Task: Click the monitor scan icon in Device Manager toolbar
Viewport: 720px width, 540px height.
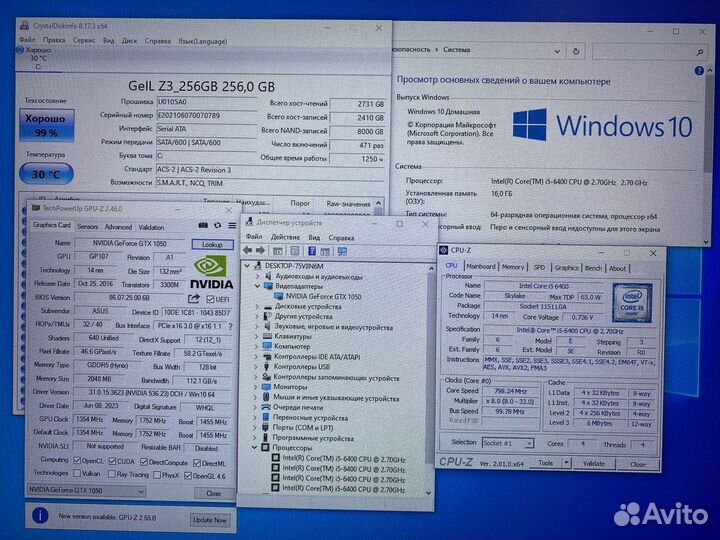Action: [343, 251]
